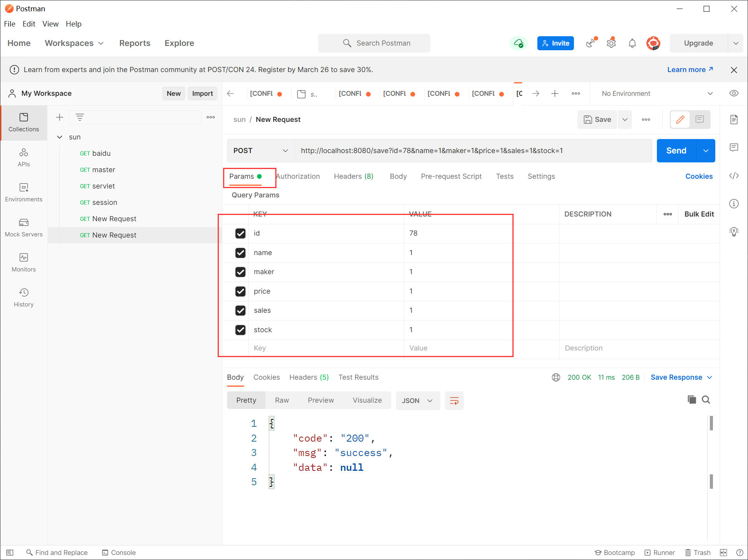Disable the sales query parameter

pos(239,310)
